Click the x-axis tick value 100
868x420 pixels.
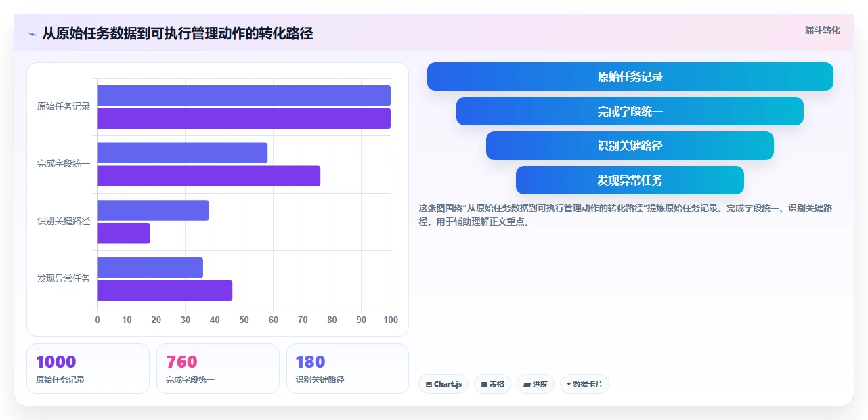tap(390, 320)
